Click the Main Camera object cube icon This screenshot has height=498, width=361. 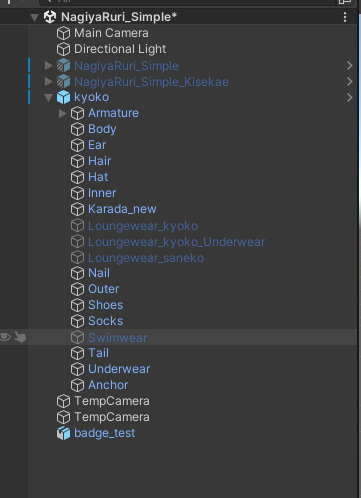point(63,33)
